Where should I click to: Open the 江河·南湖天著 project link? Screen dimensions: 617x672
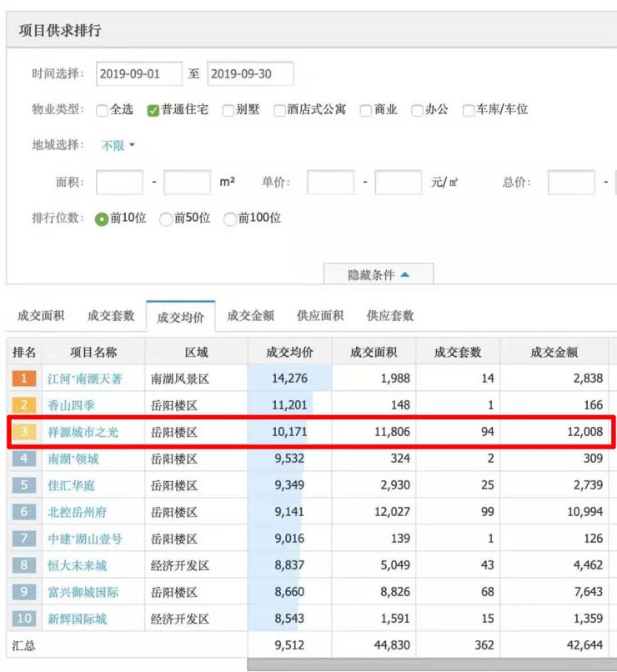click(85, 379)
